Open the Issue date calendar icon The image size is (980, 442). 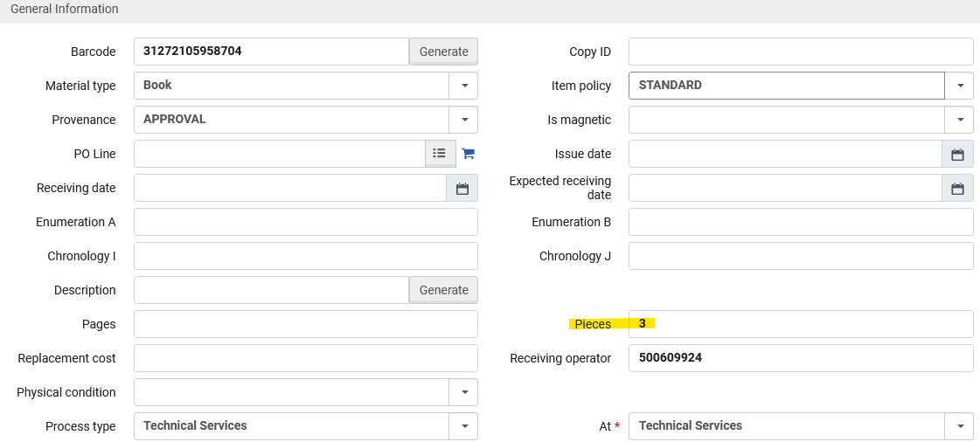point(957,154)
